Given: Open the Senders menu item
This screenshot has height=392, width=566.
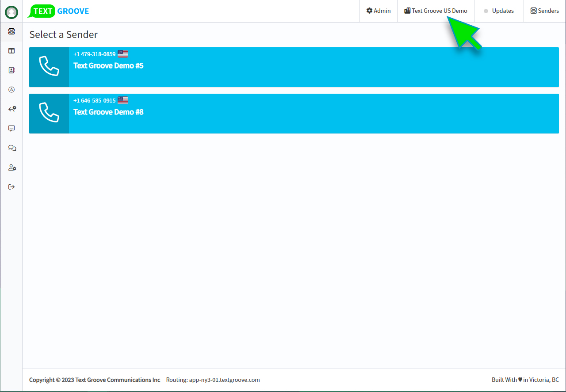Looking at the screenshot, I should point(545,11).
